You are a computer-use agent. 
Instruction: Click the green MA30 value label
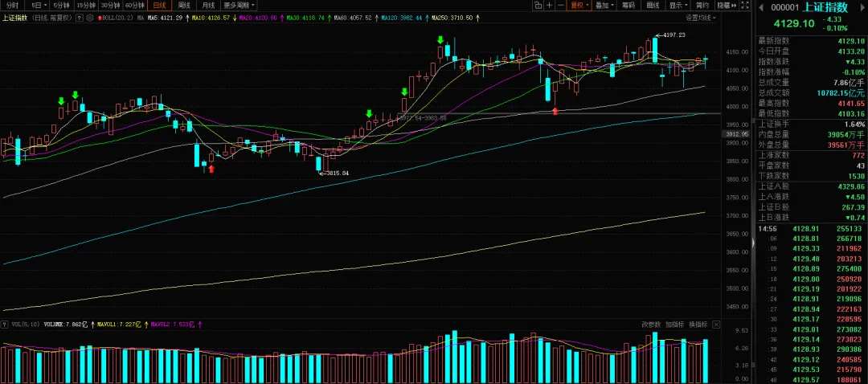click(306, 18)
